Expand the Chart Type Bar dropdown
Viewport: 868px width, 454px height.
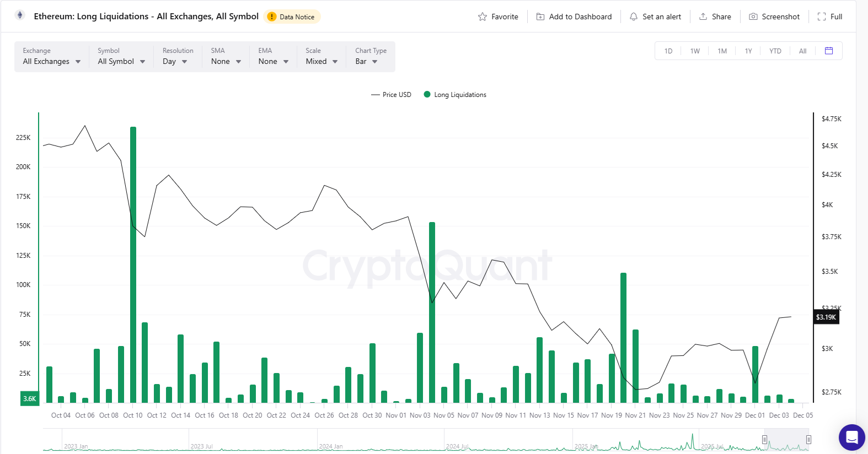tap(367, 61)
